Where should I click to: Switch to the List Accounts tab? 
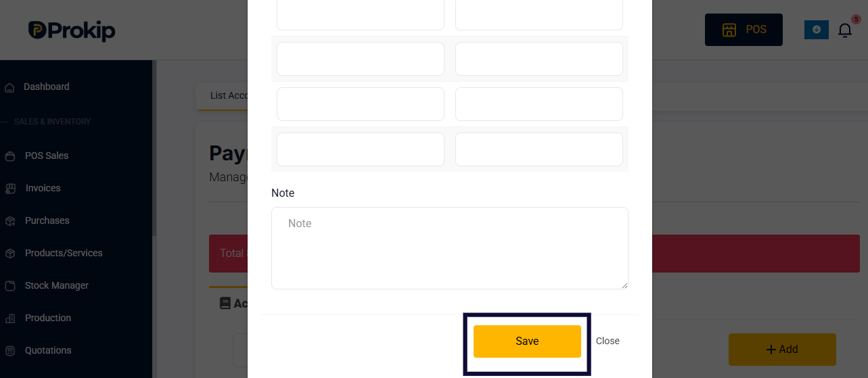[x=229, y=96]
